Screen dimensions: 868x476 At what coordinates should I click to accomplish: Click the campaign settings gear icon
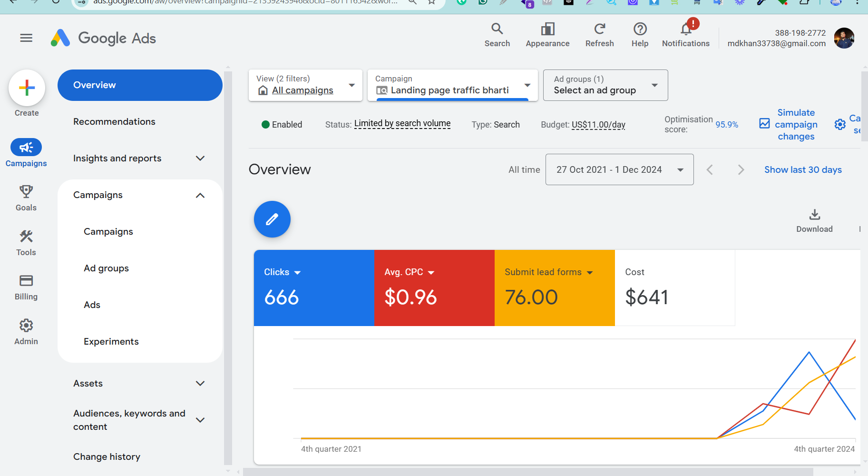click(840, 124)
